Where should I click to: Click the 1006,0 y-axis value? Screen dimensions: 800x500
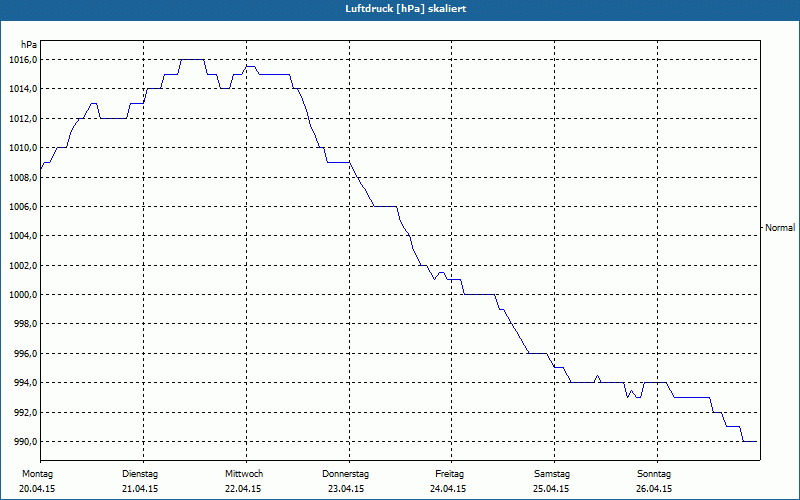pyautogui.click(x=22, y=207)
